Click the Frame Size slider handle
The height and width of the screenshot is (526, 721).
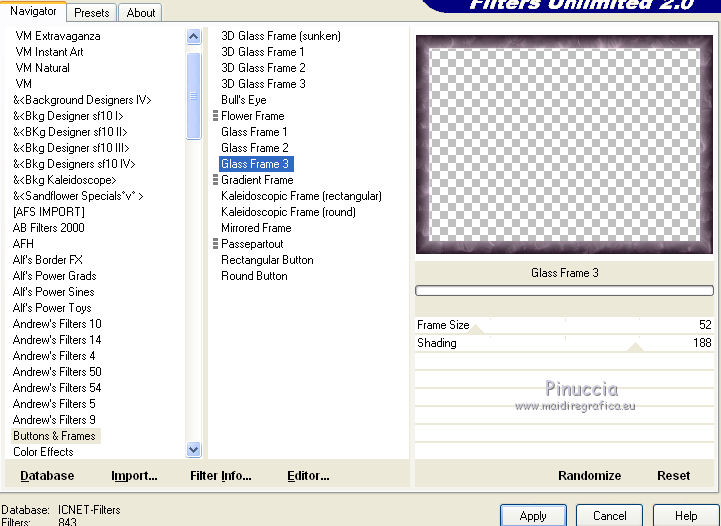pos(476,329)
